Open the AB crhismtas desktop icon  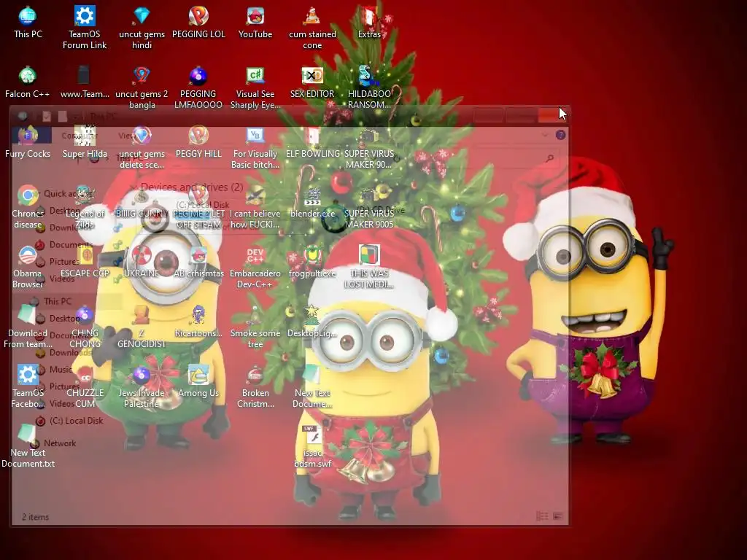point(198,262)
